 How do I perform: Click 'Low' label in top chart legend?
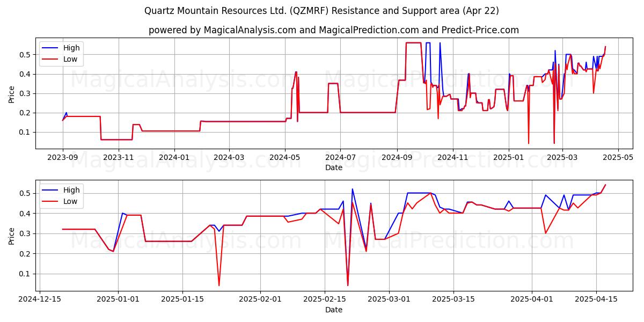pos(70,59)
